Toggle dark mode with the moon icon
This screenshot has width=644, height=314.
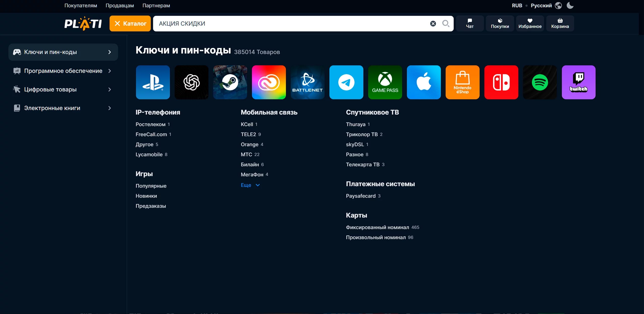(x=570, y=5)
